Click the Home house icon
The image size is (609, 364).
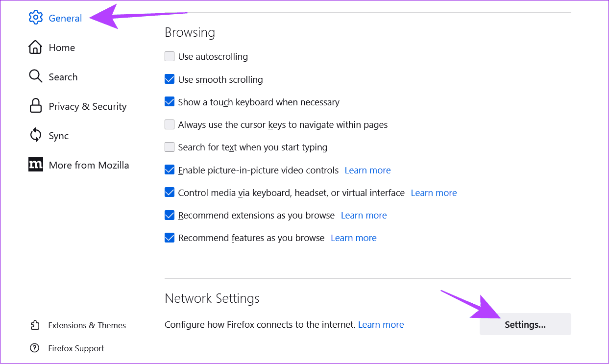pos(35,48)
